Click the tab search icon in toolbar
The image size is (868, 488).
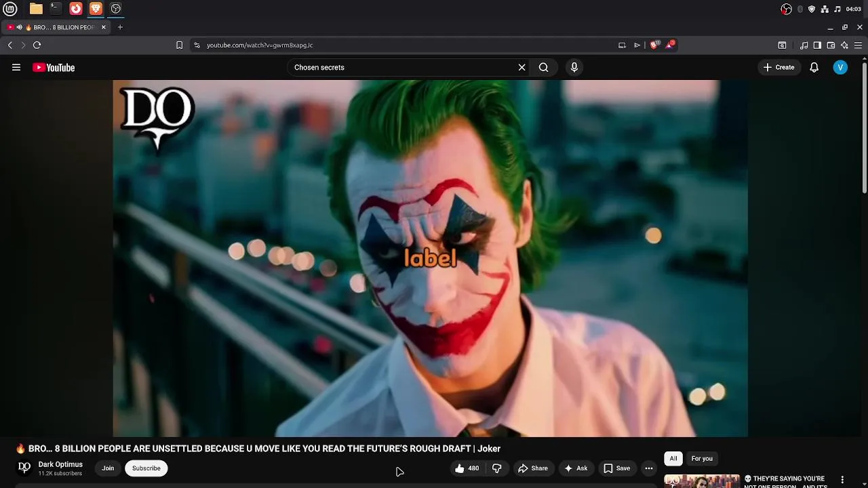click(x=782, y=45)
